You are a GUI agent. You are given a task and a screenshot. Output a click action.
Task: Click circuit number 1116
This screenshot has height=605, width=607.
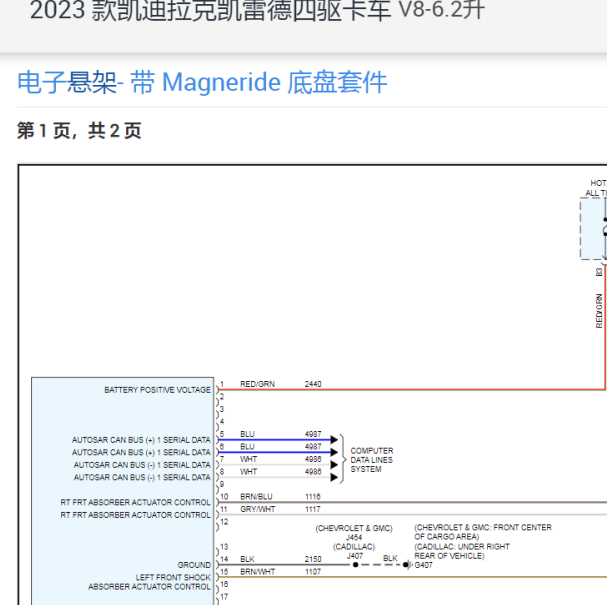313,497
